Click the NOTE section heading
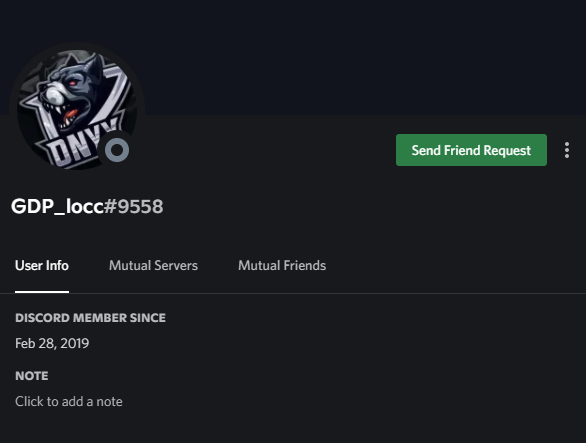586x443 pixels. point(32,376)
